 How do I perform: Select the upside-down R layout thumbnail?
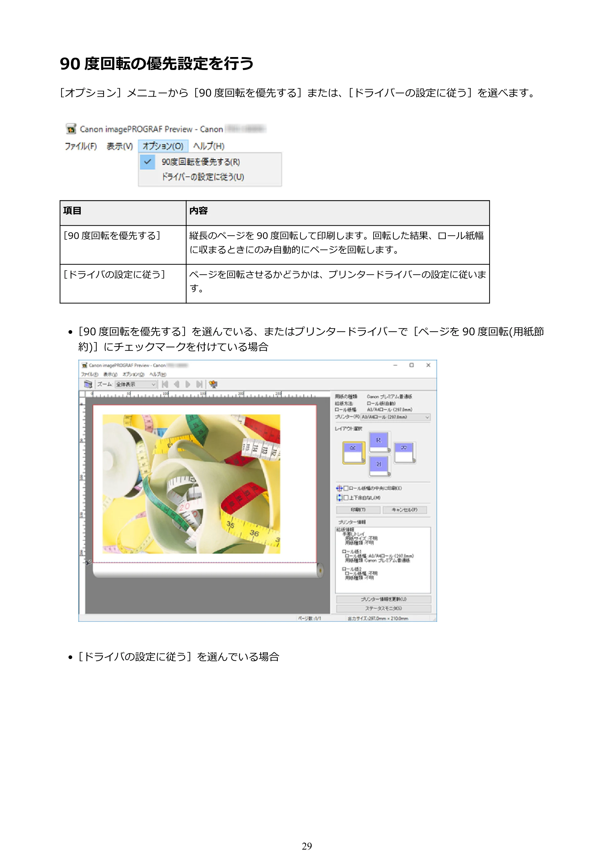(x=379, y=466)
